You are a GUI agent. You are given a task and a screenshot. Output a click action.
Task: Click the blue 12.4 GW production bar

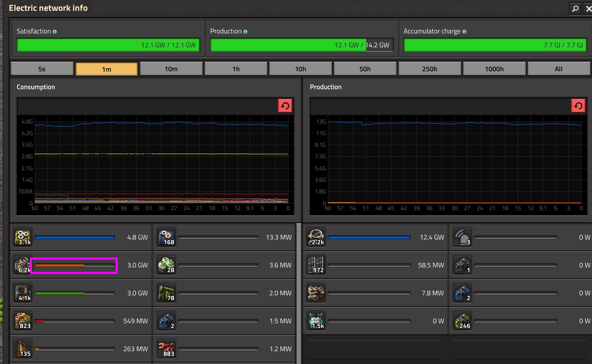coord(369,237)
